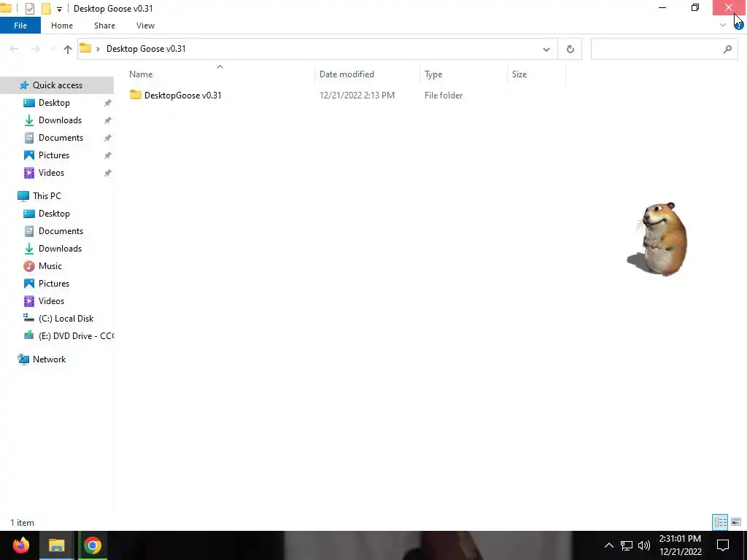Open the recent locations dropdown arrow
The height and width of the screenshot is (560, 747).
53,49
